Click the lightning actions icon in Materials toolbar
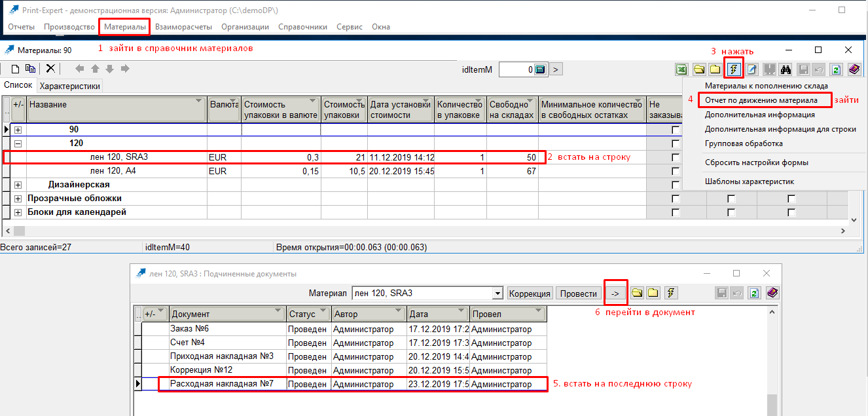This screenshot has width=868, height=416. 734,69
